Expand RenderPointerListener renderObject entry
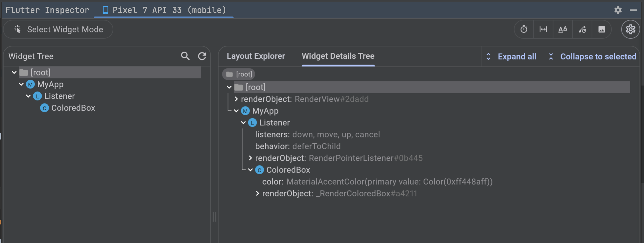The height and width of the screenshot is (243, 644). tap(250, 158)
